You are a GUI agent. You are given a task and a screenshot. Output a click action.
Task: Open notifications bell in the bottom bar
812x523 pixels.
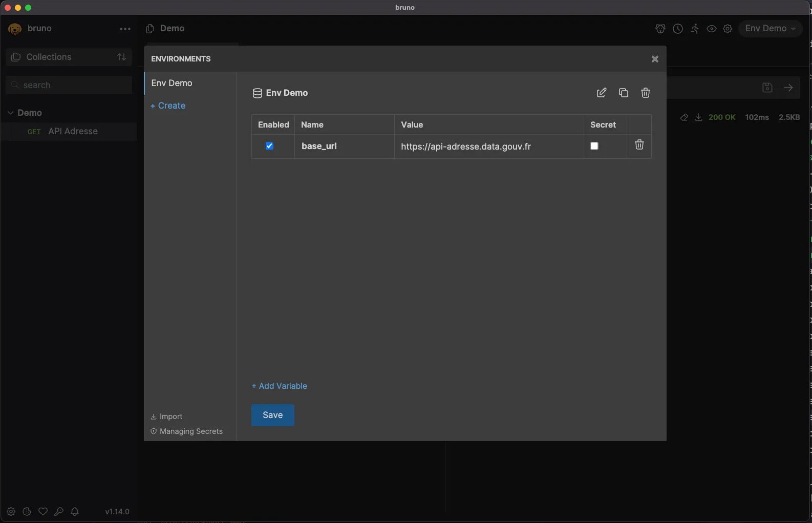tap(75, 511)
